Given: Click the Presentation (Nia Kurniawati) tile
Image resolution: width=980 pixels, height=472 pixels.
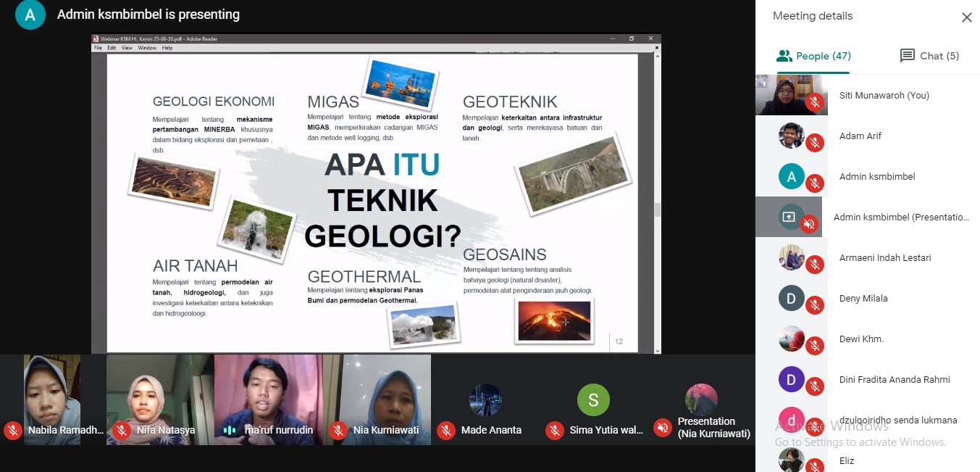Looking at the screenshot, I should click(701, 400).
